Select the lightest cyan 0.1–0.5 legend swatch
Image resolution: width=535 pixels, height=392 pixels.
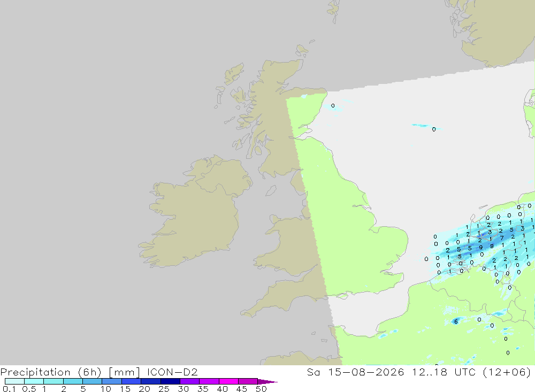click(14, 381)
